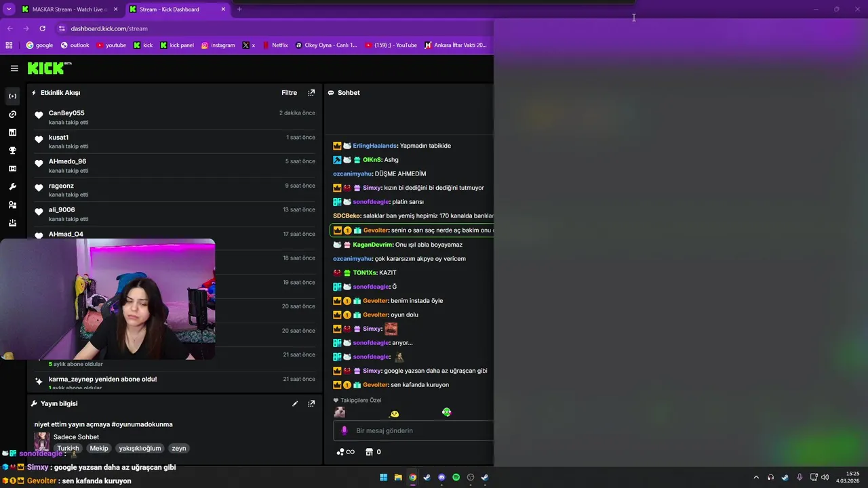Image resolution: width=868 pixels, height=488 pixels.
Task: Open the download tray sidebar icon
Action: 12,223
